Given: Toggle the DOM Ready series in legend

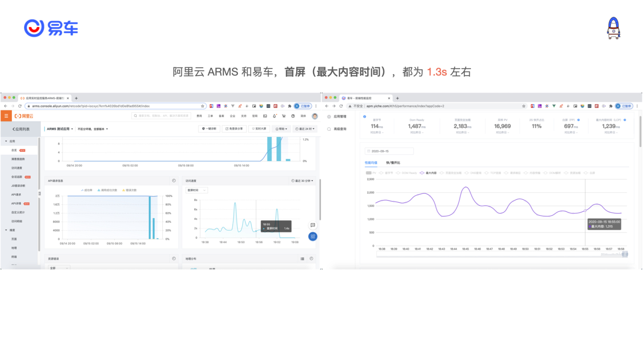Looking at the screenshot, I should 406,173.
